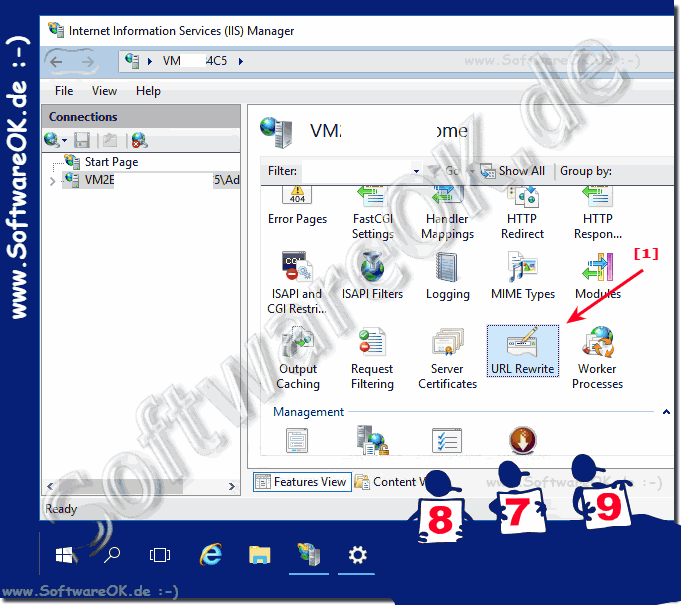Open taskbar Search
The image size is (681, 605).
[x=112, y=555]
